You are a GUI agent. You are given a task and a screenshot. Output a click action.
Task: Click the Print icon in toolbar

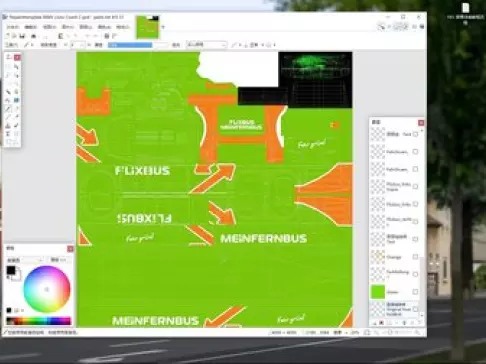point(33,36)
